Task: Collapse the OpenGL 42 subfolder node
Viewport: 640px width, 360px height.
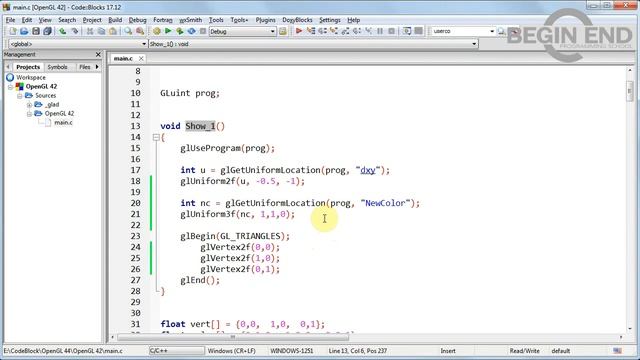Action: 29,113
